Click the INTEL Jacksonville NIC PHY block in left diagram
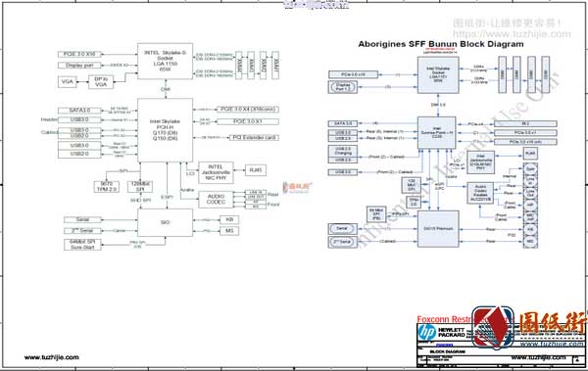588x371 pixels. click(216, 172)
